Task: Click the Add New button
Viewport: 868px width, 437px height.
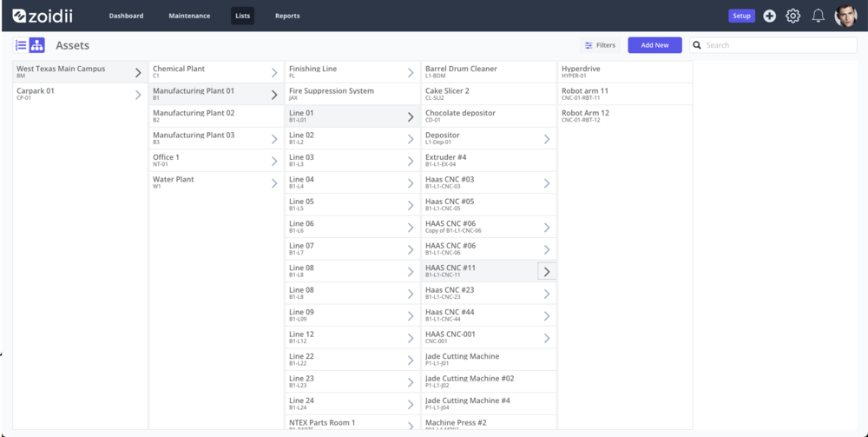Action: point(654,45)
